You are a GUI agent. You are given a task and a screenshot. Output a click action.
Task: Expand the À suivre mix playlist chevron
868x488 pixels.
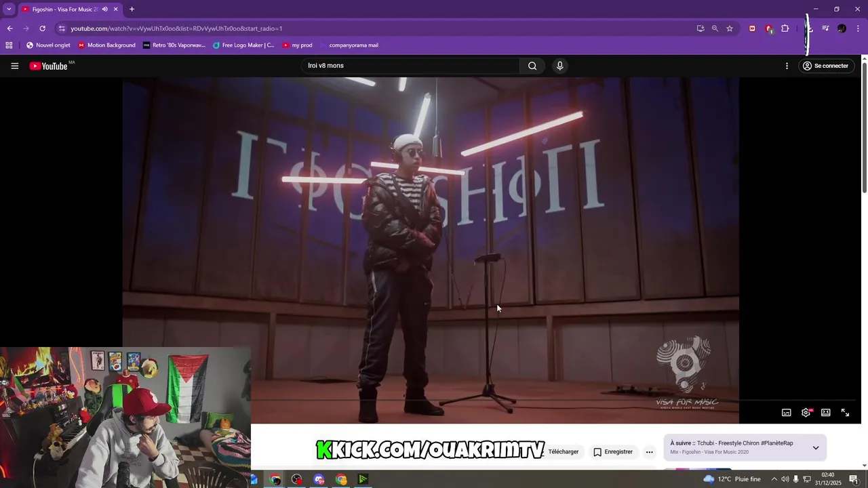[x=816, y=447]
